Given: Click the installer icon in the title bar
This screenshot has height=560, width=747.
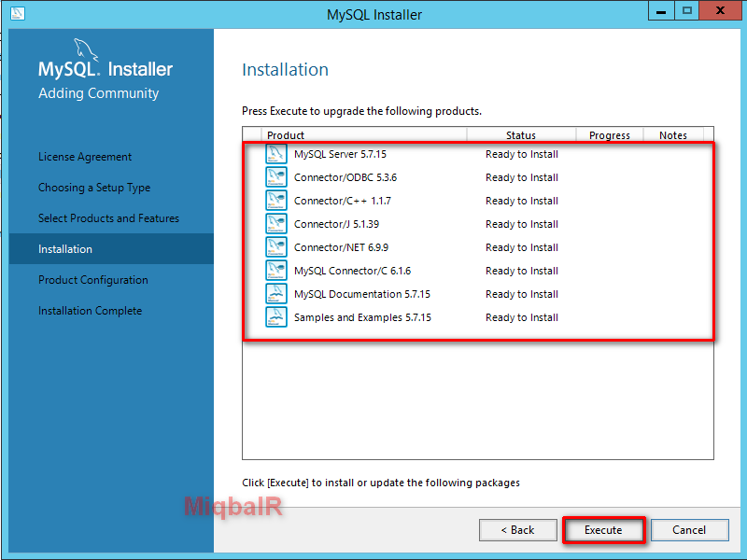Looking at the screenshot, I should coord(17,13).
